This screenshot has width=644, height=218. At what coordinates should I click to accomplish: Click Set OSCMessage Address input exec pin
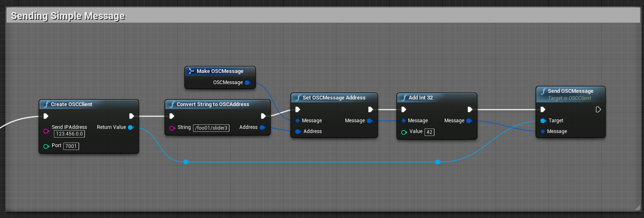pyautogui.click(x=298, y=109)
